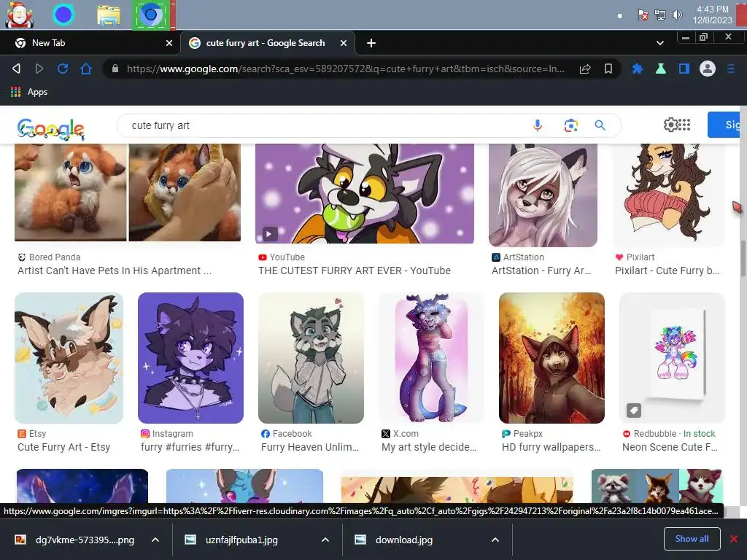Open the Etsy fennec fox thumbnail
The image size is (747, 560).
coord(69,357)
